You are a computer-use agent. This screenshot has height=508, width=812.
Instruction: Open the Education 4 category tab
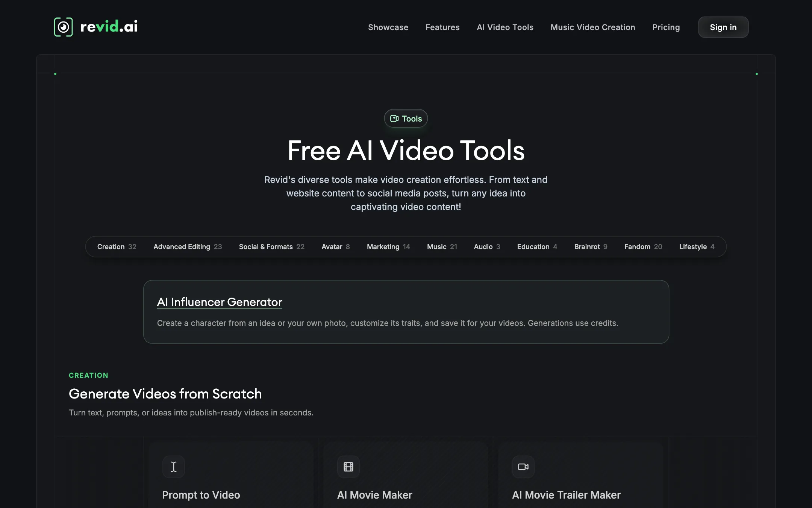coord(537,246)
